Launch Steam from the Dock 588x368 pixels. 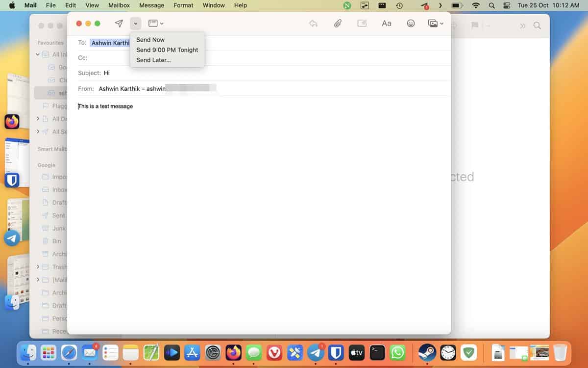click(426, 352)
